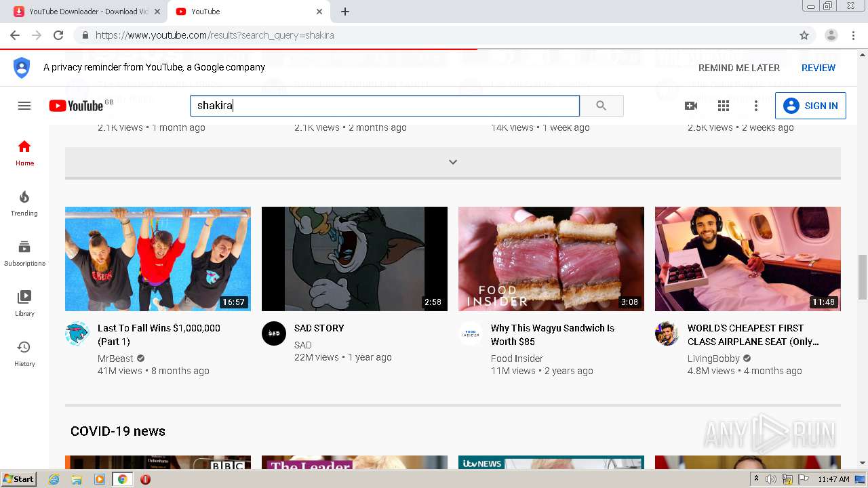The width and height of the screenshot is (868, 488).
Task: Open a new browser tab
Action: pyautogui.click(x=345, y=12)
